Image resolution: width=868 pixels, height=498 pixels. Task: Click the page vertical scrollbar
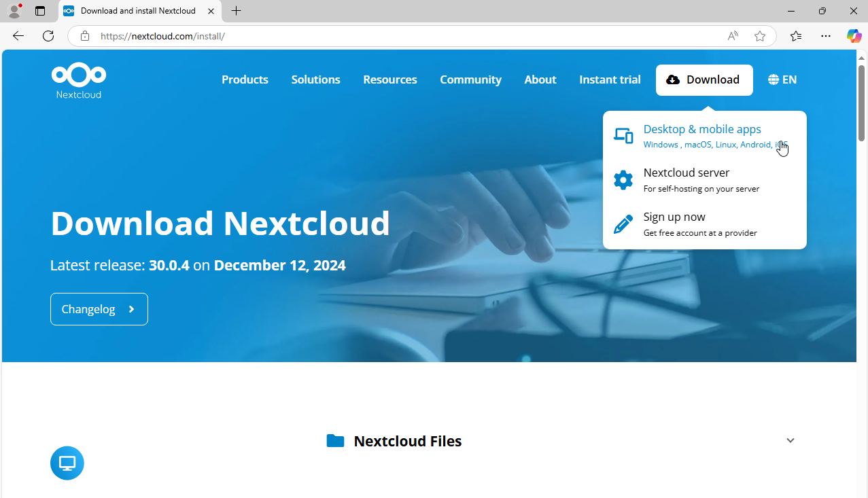[x=861, y=103]
